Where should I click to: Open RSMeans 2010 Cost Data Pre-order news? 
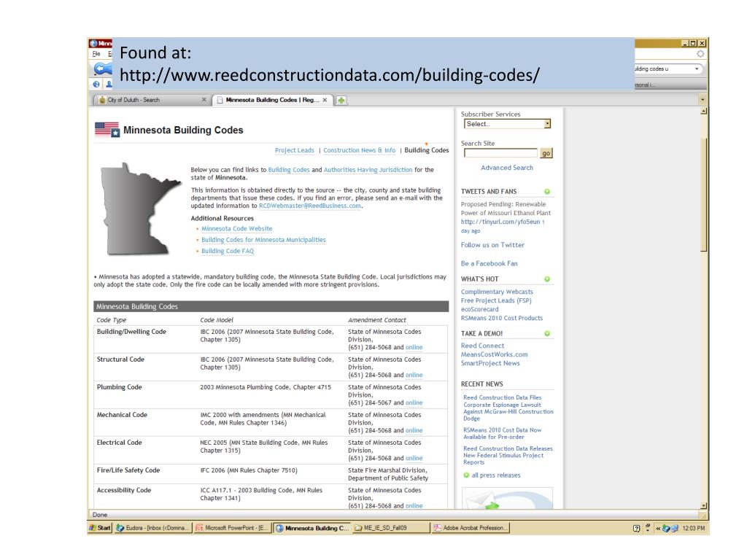pos(502,433)
